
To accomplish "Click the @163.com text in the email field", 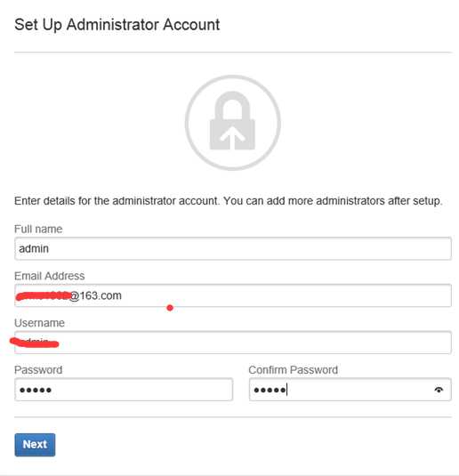I will click(96, 295).
